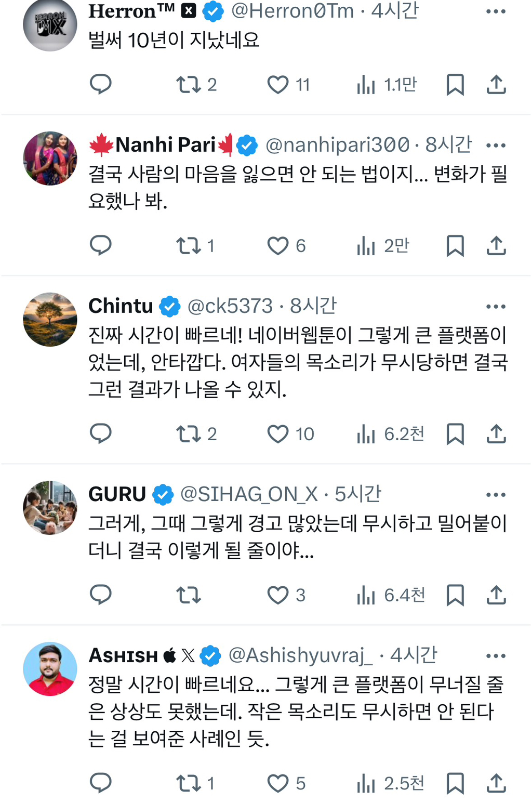Screen dimensions: 532x803
Task: Open the reply box for Herron's tweet
Action: (101, 85)
